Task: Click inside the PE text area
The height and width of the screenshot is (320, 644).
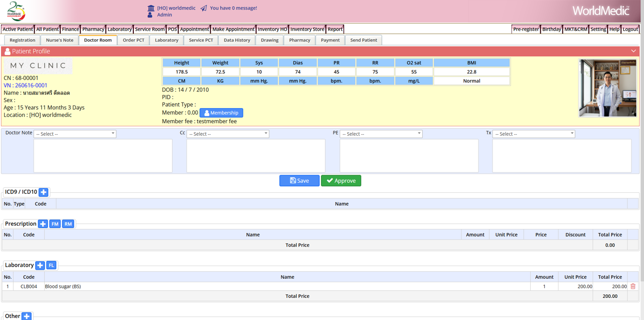Action: click(409, 156)
